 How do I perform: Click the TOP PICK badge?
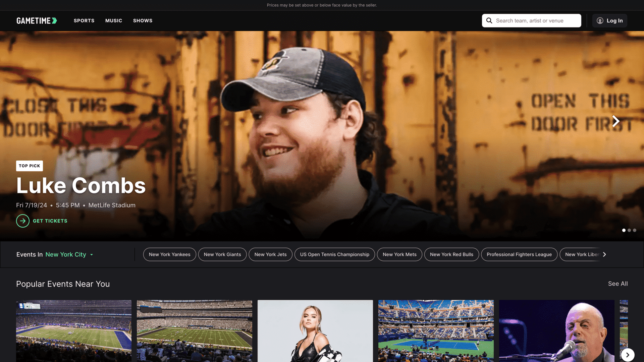30,166
